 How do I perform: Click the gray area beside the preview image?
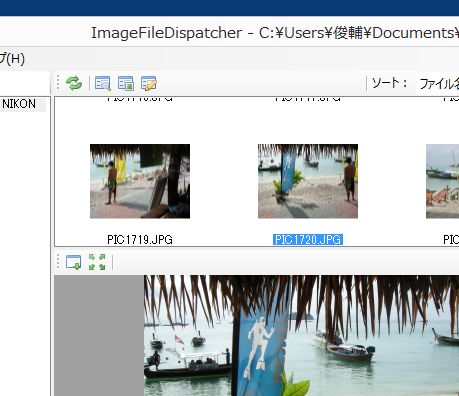(99, 336)
